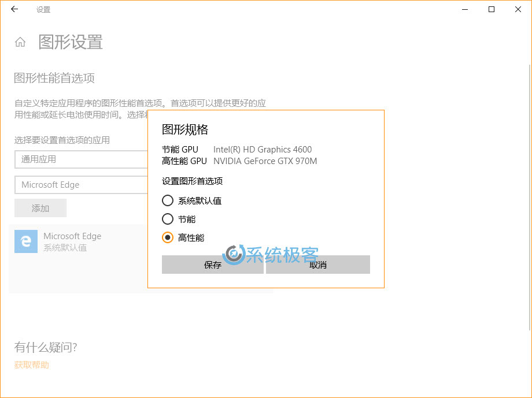This screenshot has height=398, width=532.
Task: Click the settings page vertical scrollbar
Action: [530, 196]
